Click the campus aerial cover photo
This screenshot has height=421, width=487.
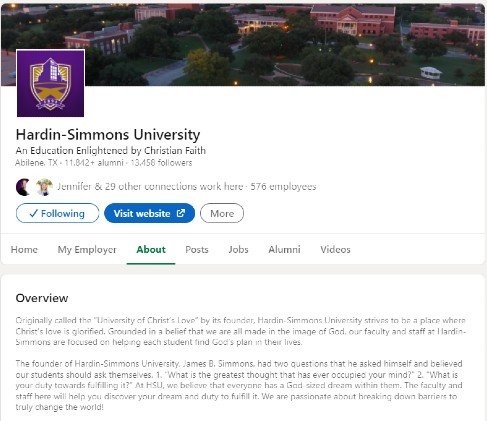tap(283, 43)
